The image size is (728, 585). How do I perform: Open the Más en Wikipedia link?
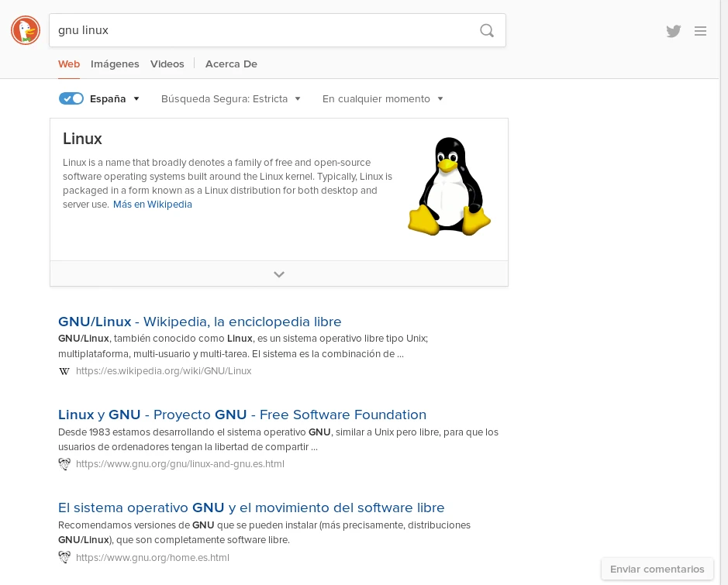[153, 205]
